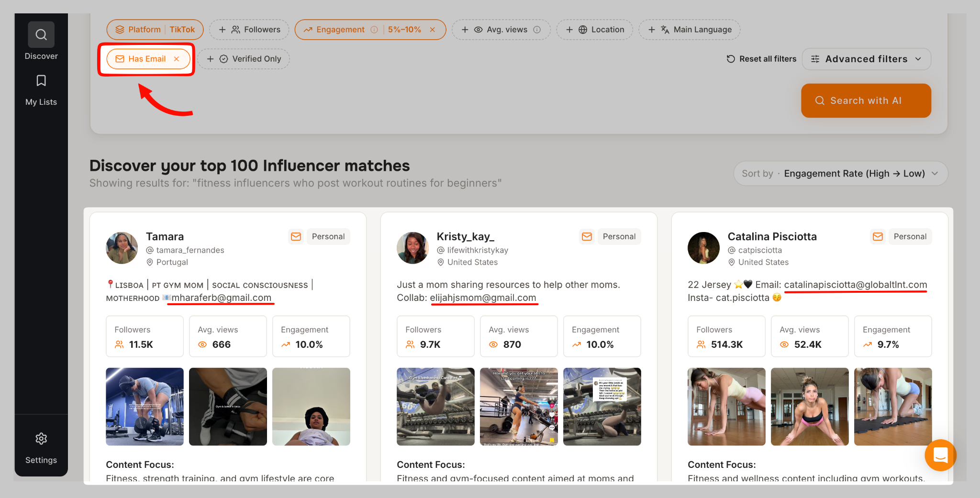
Task: Click the email icon on Catalina Pisciotta's card
Action: pos(878,236)
